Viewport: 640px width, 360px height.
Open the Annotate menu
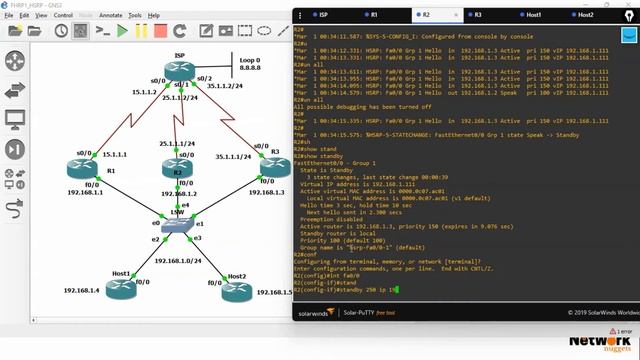point(111,15)
